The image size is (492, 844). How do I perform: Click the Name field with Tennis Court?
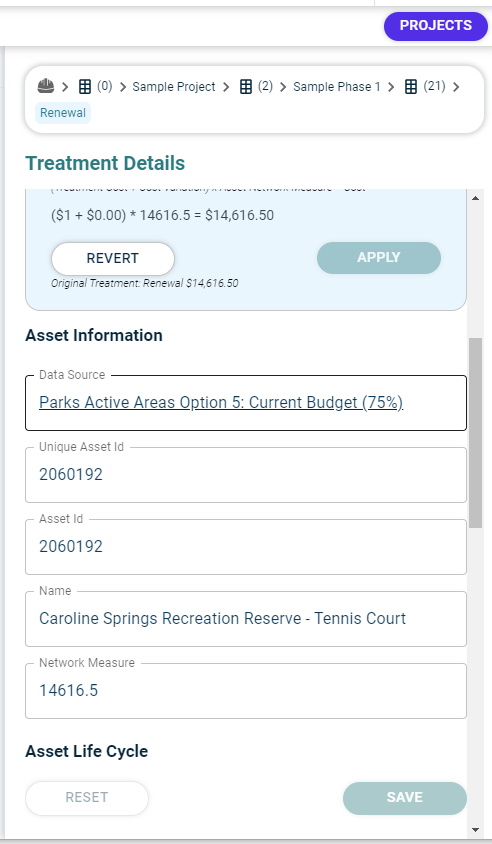click(246, 619)
